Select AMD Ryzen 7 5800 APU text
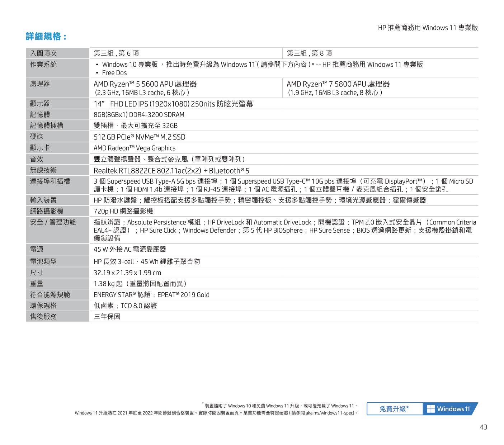The height and width of the screenshot is (445, 504). pyautogui.click(x=338, y=84)
